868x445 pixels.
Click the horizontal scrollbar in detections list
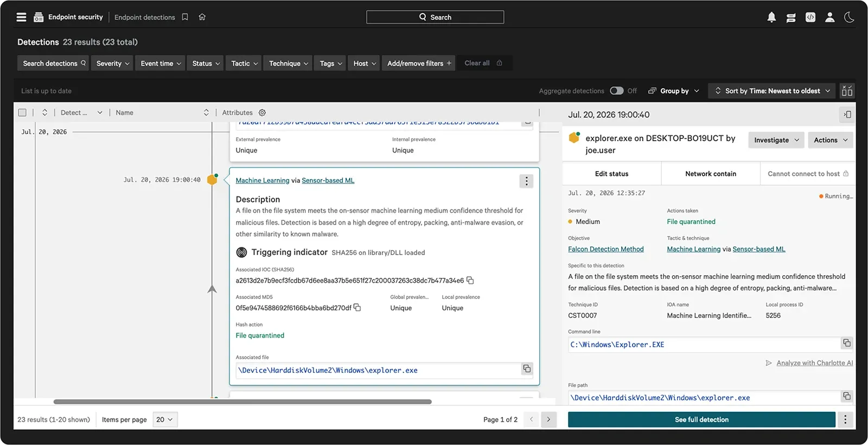242,402
